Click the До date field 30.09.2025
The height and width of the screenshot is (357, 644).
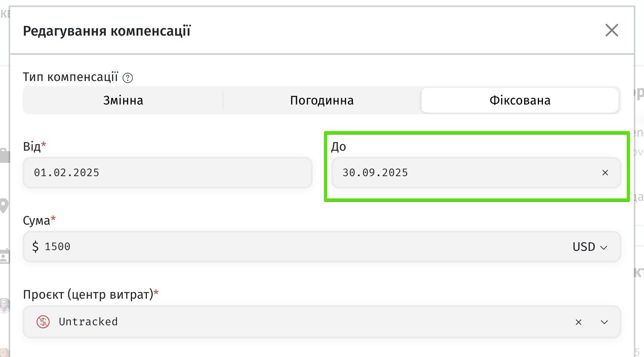[462, 173]
